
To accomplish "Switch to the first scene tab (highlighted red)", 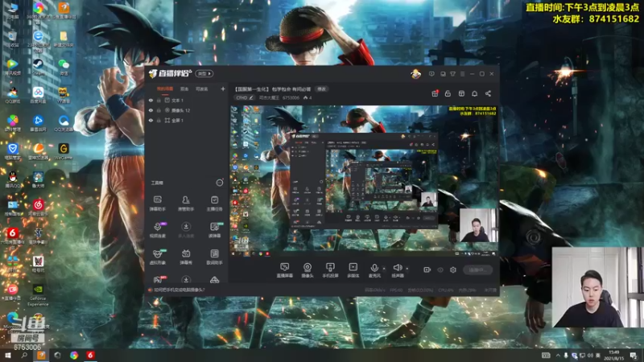I will tap(165, 88).
